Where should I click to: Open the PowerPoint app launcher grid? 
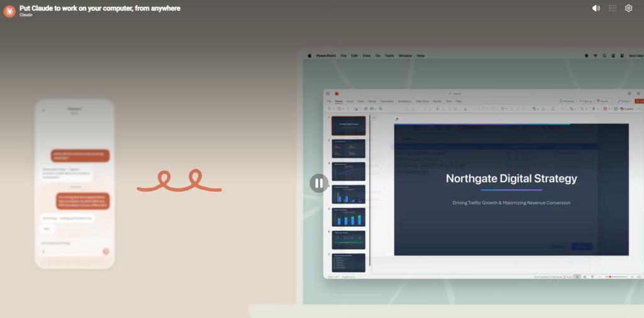pos(328,94)
